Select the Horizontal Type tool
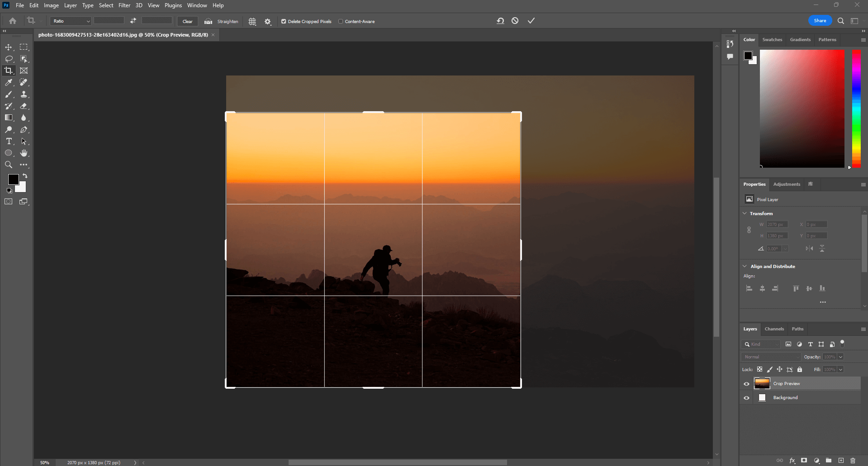 tap(9, 141)
